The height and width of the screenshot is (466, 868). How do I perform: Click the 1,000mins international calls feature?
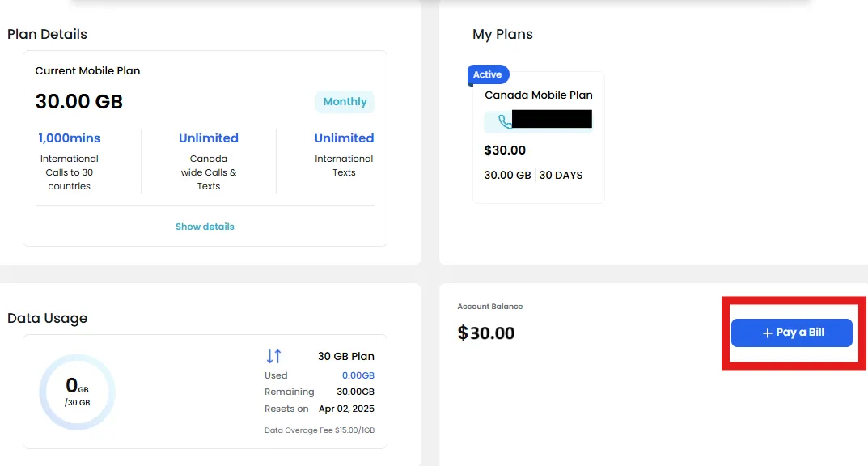tap(70, 138)
